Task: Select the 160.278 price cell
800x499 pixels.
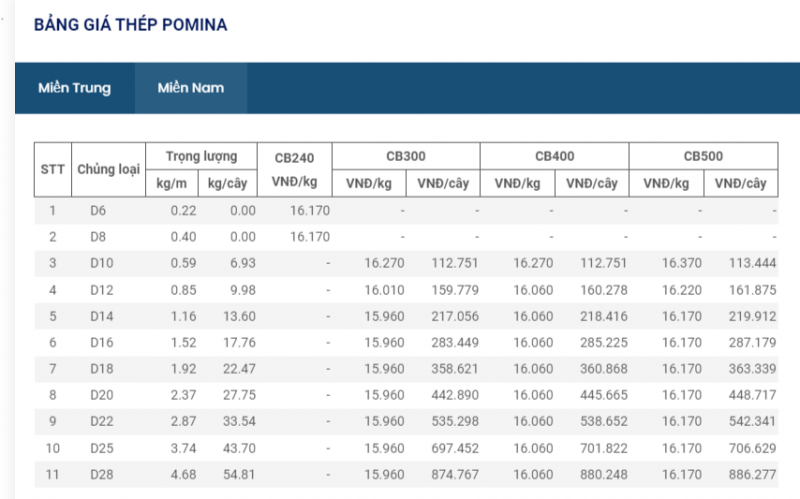Action: (x=604, y=290)
